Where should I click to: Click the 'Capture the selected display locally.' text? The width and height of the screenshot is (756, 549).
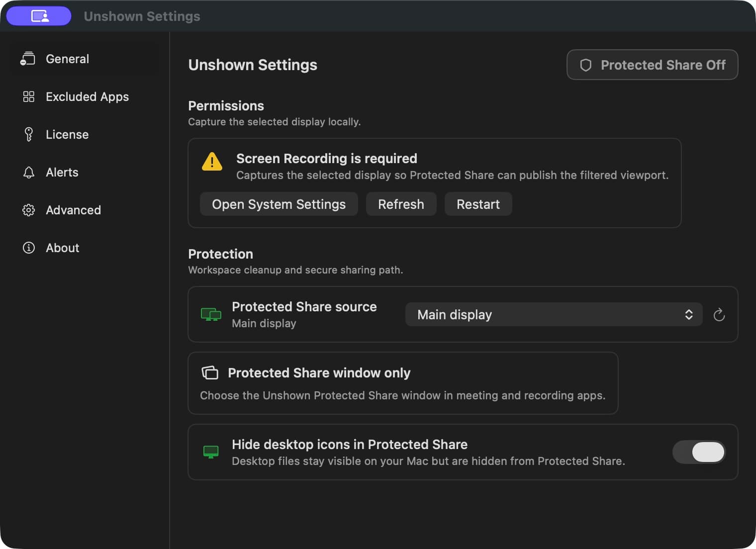tap(274, 121)
